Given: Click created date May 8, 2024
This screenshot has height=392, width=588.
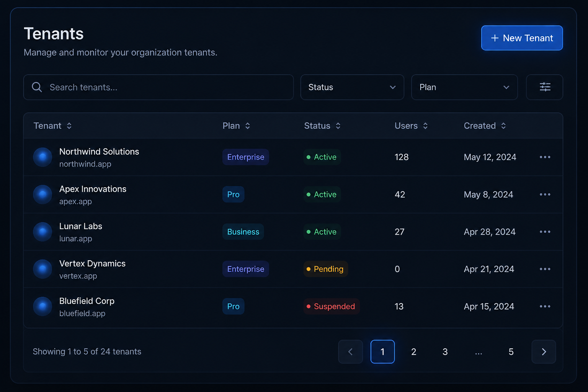Looking at the screenshot, I should 488,194.
